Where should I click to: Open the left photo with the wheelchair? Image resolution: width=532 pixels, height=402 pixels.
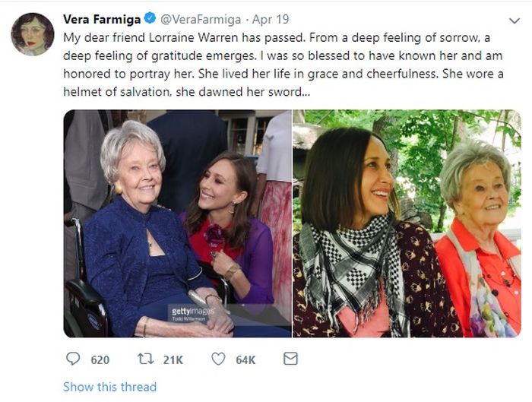(x=176, y=223)
